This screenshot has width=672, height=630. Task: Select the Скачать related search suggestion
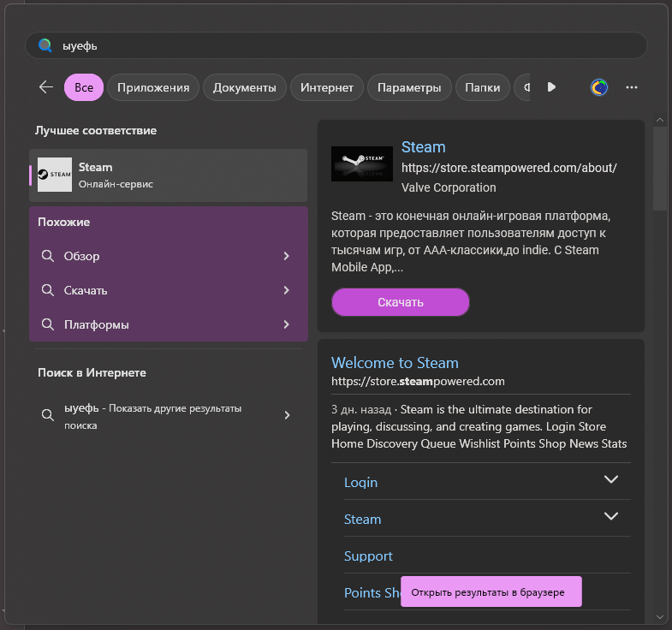tap(168, 290)
